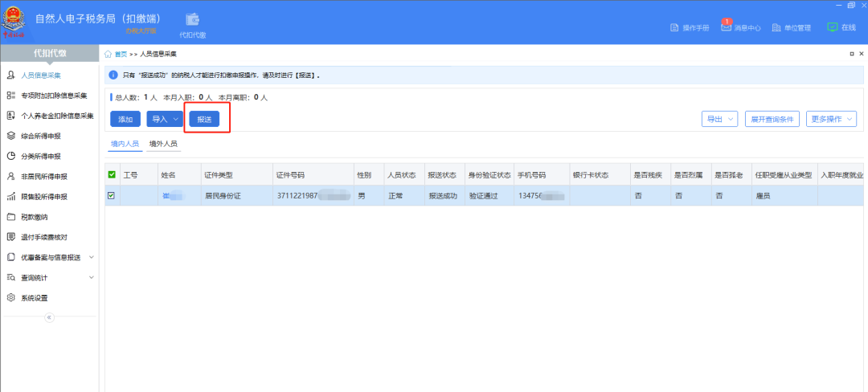The height and width of the screenshot is (392, 868).
Task: Switch to the 境内人员 tab
Action: coord(125,144)
